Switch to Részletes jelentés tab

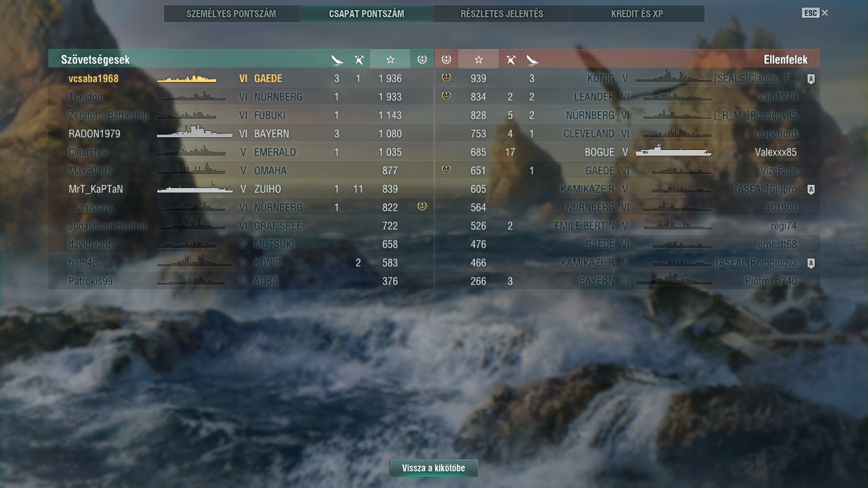tap(502, 13)
